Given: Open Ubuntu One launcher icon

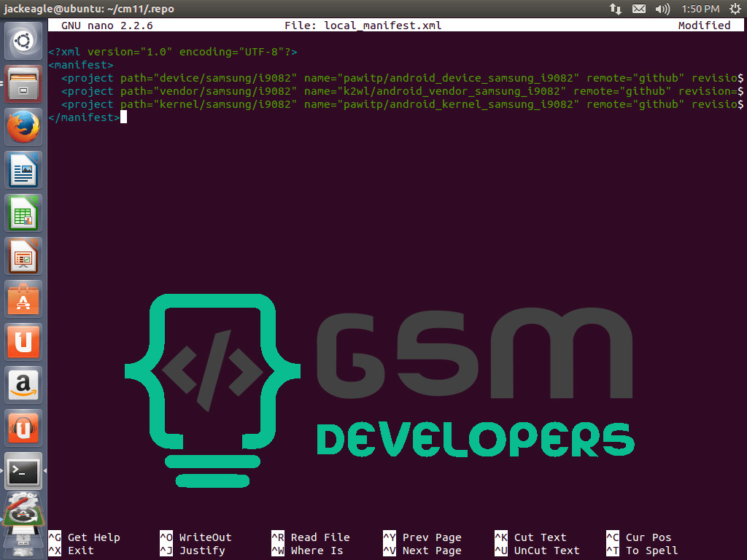Looking at the screenshot, I should click(23, 342).
